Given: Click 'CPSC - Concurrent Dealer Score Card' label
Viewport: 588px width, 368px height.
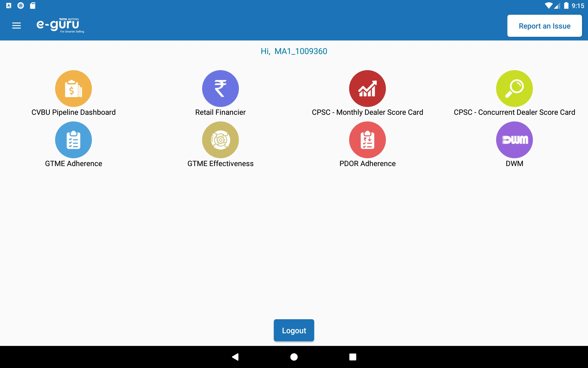Looking at the screenshot, I should [514, 112].
